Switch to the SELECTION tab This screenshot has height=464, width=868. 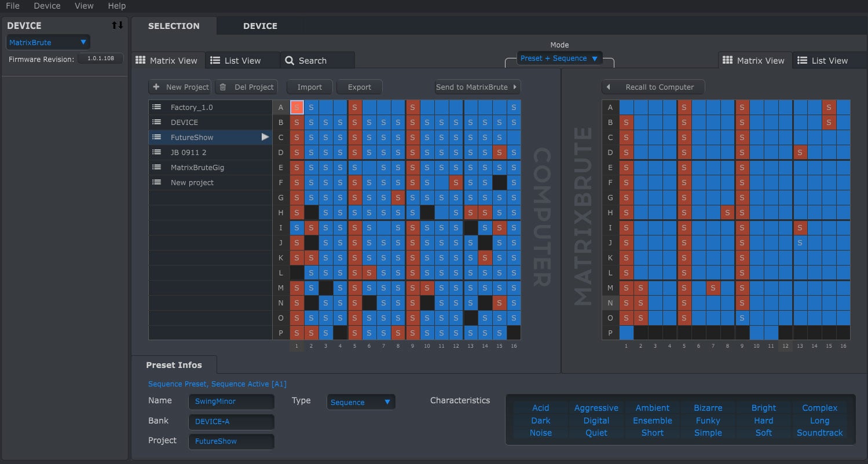[174, 25]
